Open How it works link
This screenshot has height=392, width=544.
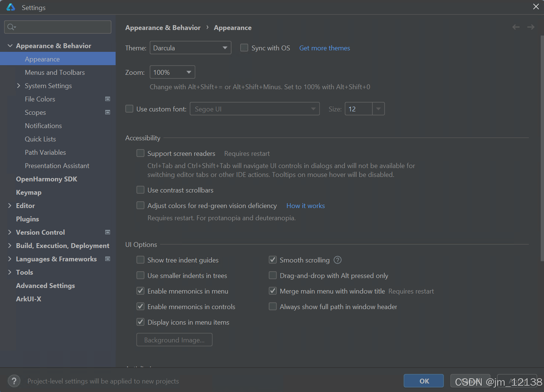305,205
